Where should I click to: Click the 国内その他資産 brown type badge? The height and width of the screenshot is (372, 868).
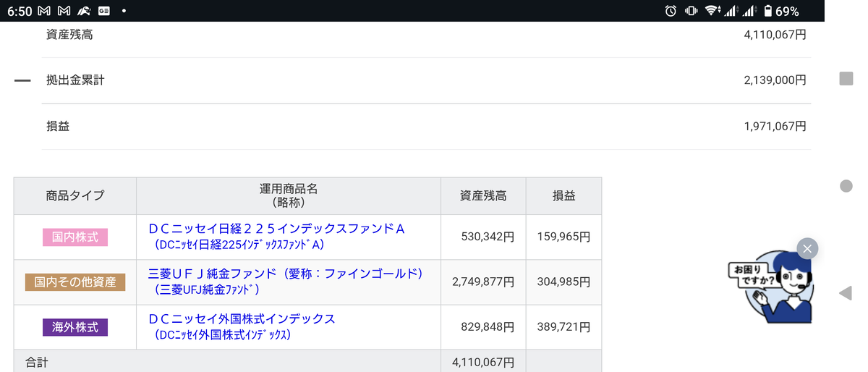[75, 282]
